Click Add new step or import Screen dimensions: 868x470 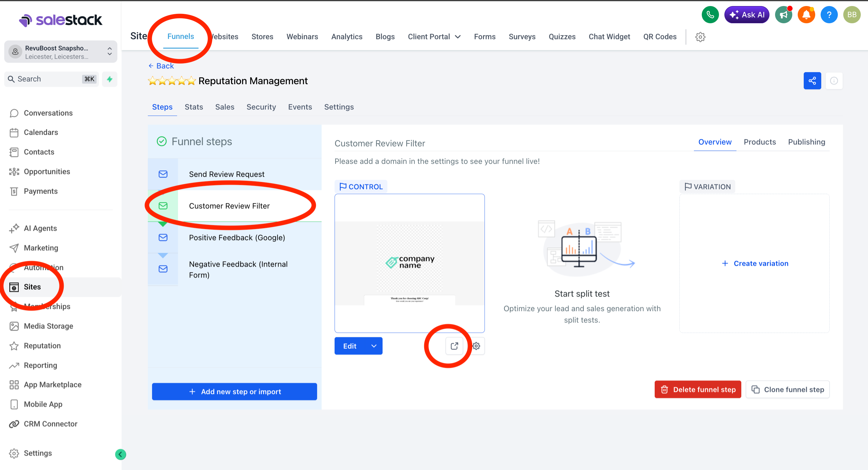click(x=234, y=392)
